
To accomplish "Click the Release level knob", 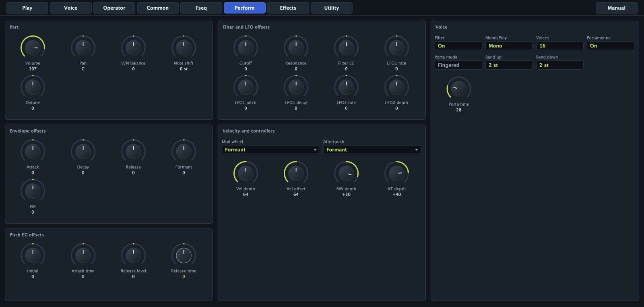I will pyautogui.click(x=133, y=255).
